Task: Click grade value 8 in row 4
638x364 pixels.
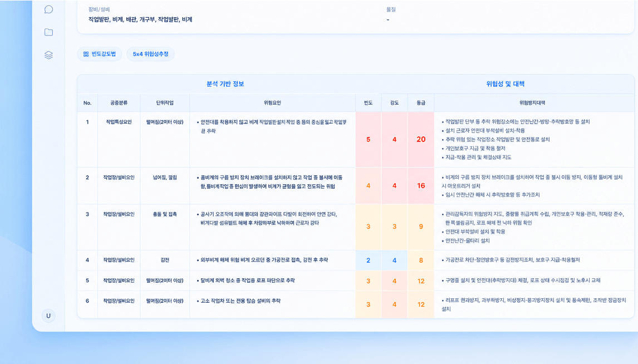Action: click(x=421, y=260)
